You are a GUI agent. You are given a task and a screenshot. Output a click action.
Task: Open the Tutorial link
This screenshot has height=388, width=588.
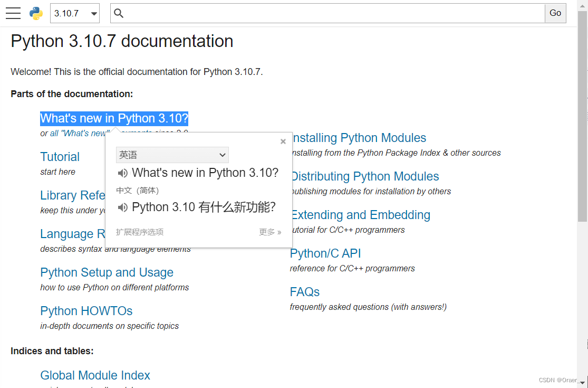tap(60, 157)
